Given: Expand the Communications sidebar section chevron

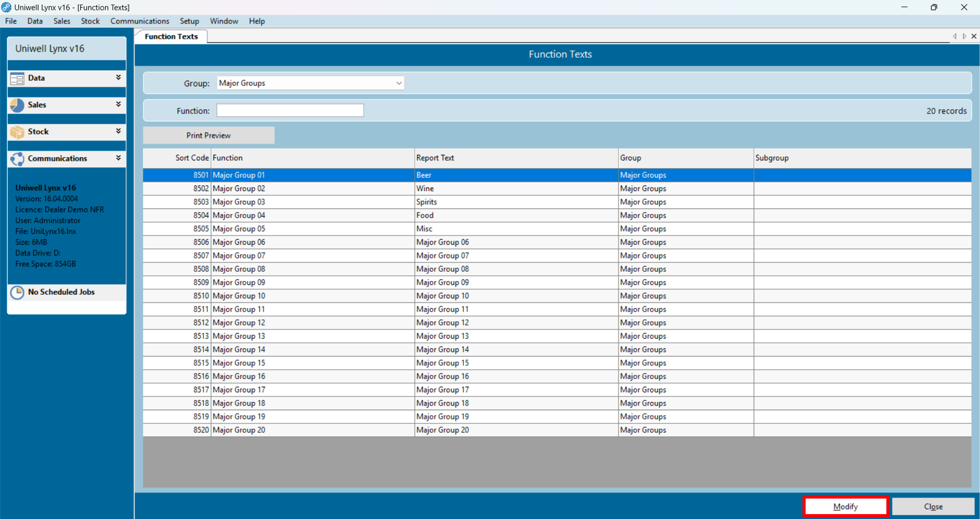Looking at the screenshot, I should pyautogui.click(x=118, y=158).
